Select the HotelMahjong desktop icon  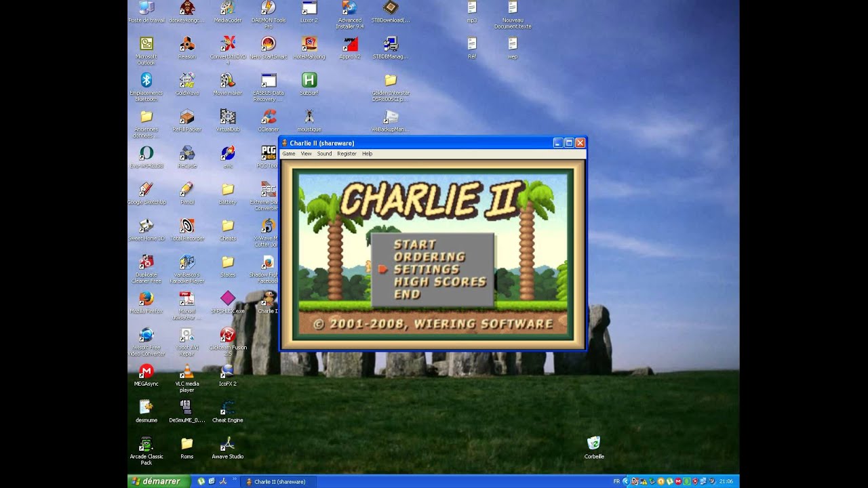(309, 48)
